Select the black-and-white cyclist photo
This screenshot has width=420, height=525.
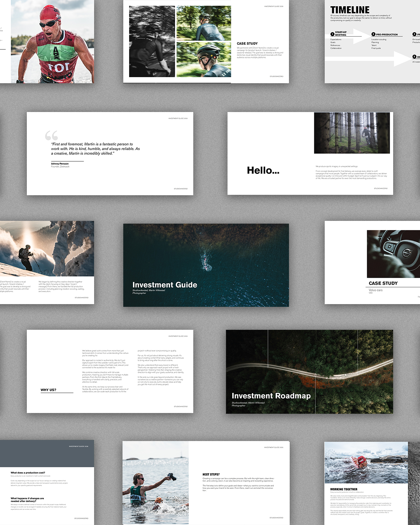tap(152, 41)
